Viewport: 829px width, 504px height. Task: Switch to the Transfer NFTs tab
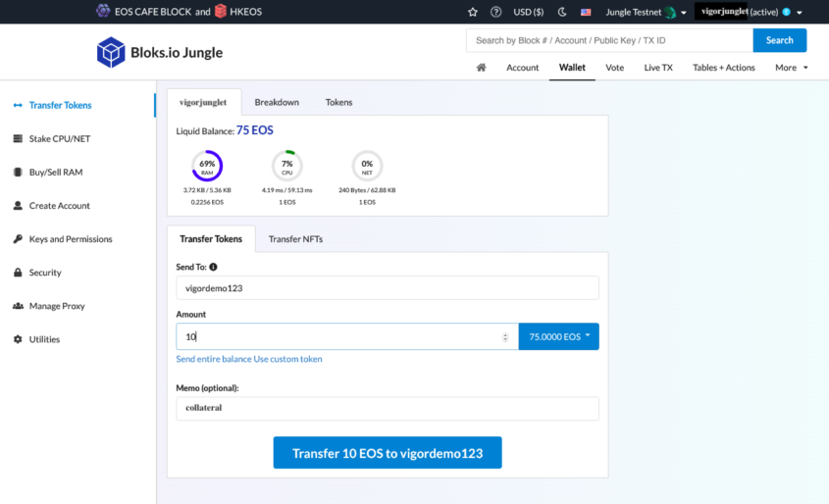pos(295,239)
